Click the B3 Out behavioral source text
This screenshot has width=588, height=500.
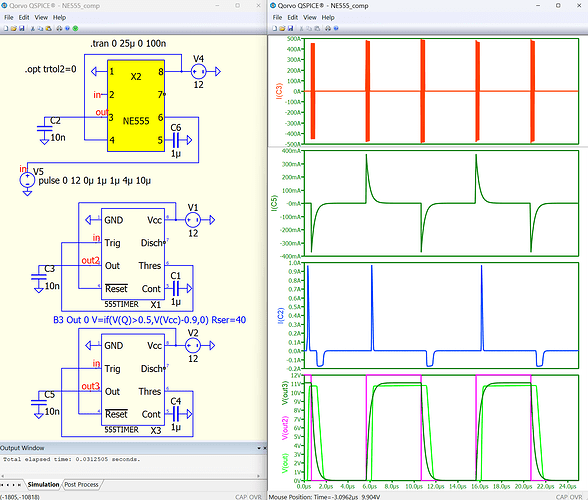tap(150, 320)
